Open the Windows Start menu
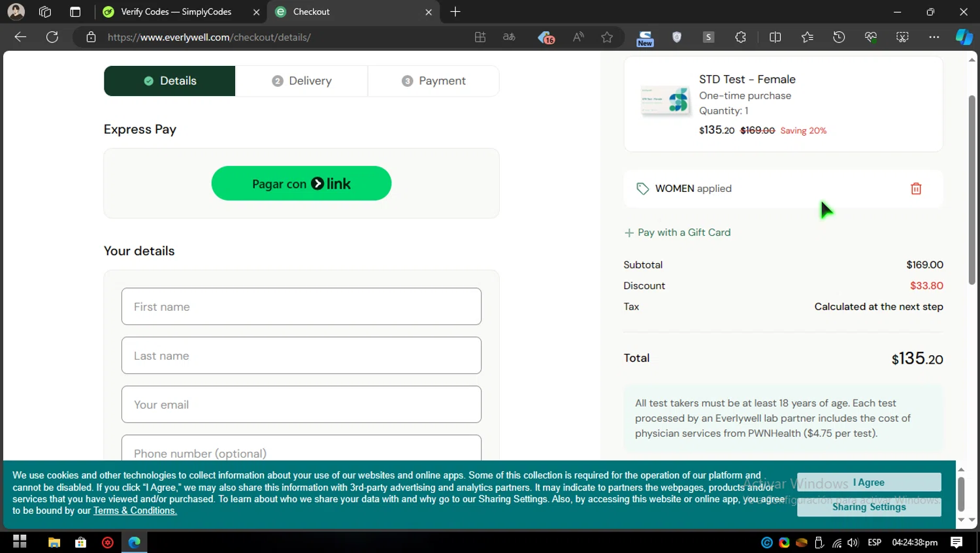 (x=20, y=542)
